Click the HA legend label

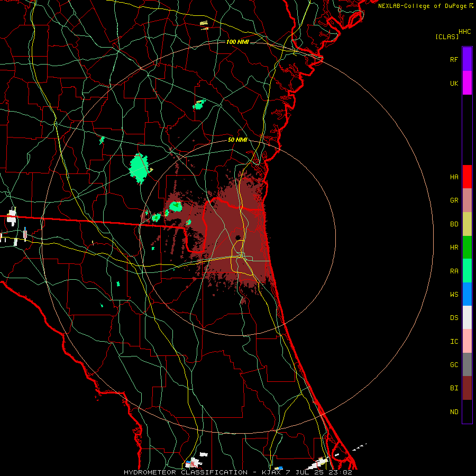[x=454, y=177]
